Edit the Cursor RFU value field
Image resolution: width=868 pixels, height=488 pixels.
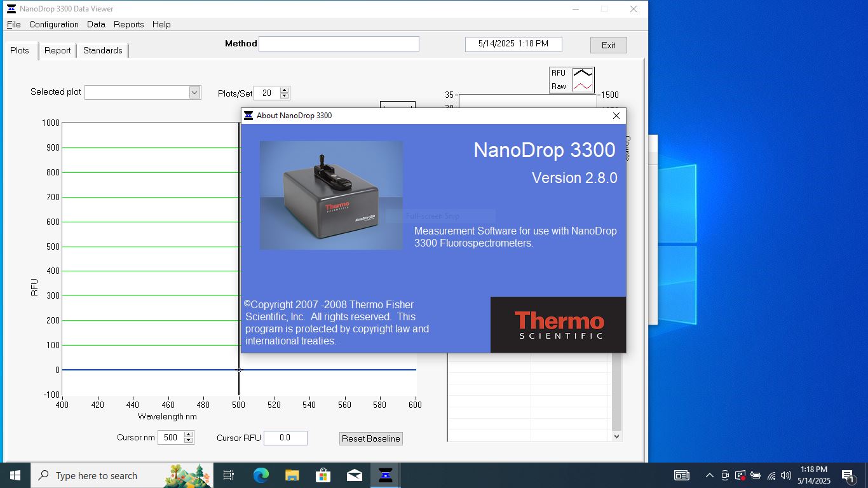click(285, 438)
